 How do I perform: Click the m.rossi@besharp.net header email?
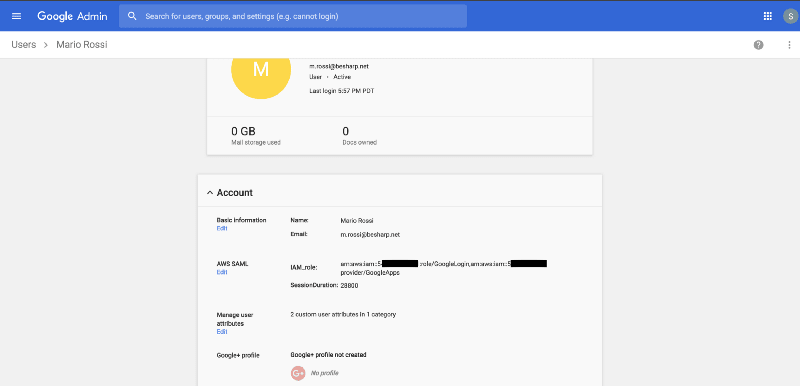coord(339,66)
